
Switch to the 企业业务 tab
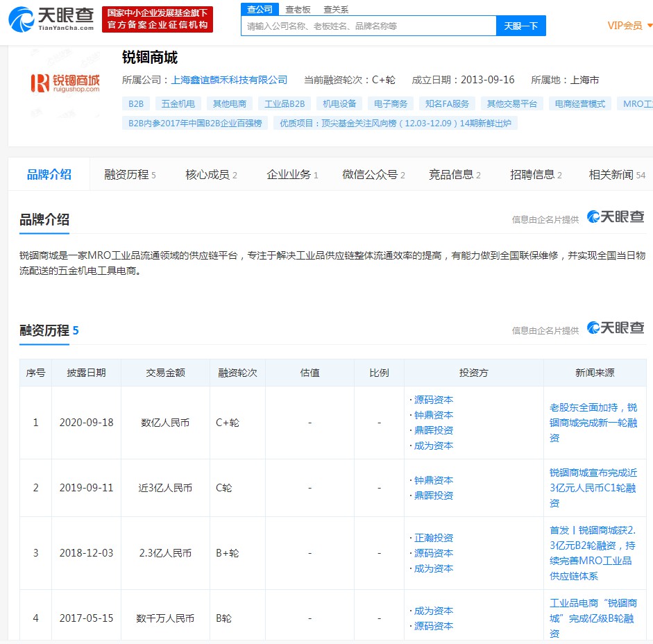(292, 175)
